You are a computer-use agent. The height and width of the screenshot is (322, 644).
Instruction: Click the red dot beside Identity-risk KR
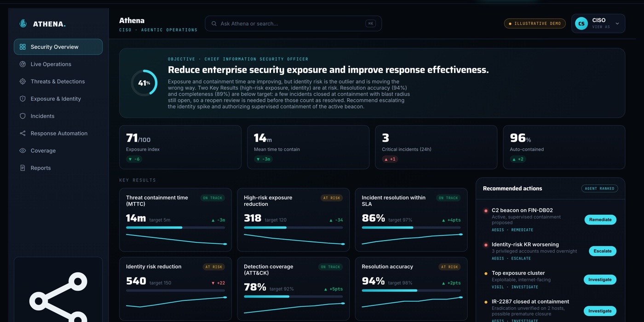click(x=486, y=245)
